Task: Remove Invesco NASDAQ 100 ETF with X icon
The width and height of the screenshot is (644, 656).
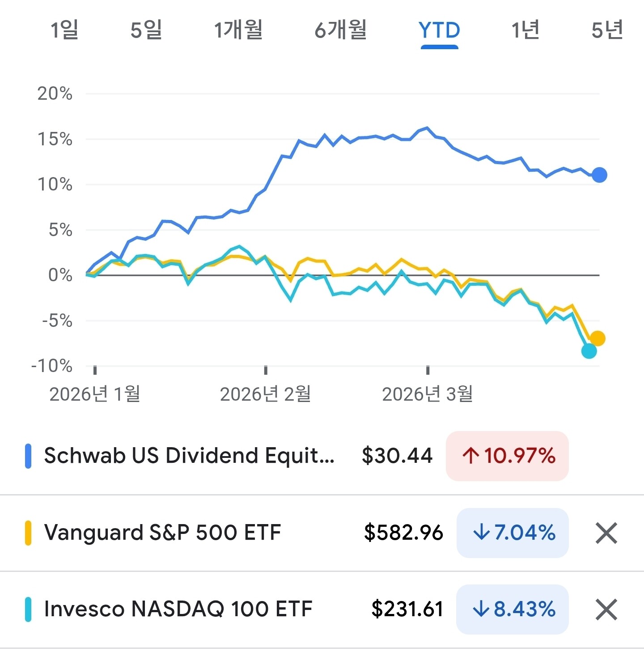Action: point(606,609)
